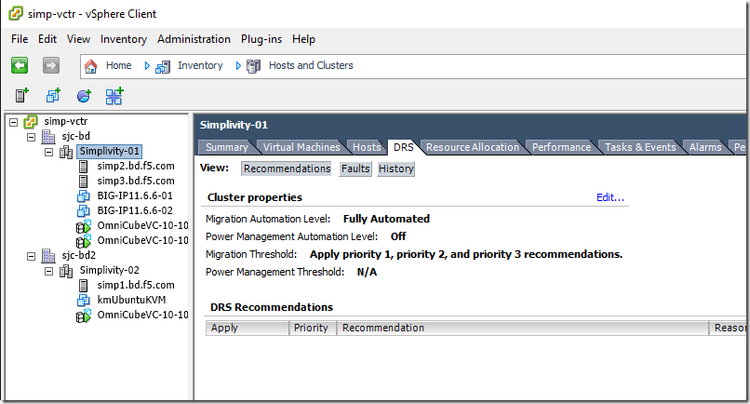Switch to the Resource Allocation tab

[x=472, y=147]
